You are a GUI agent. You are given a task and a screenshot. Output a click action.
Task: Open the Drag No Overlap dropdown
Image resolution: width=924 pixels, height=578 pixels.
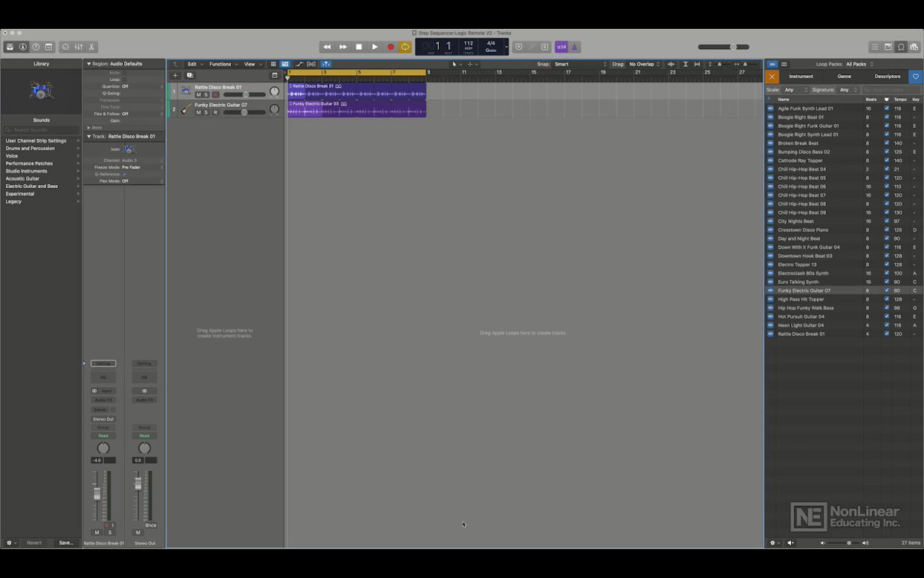[645, 64]
